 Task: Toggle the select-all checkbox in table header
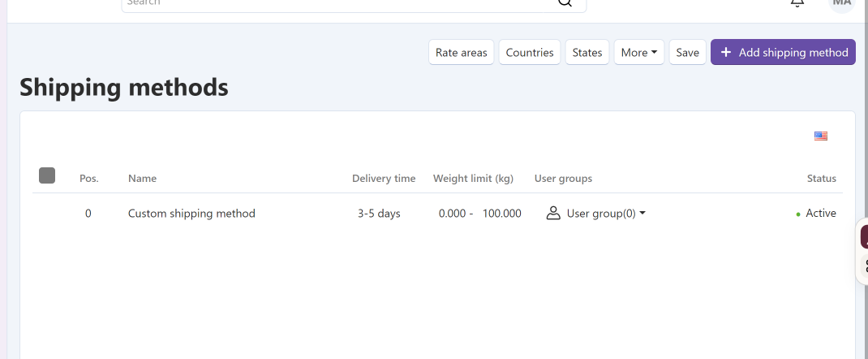47,175
